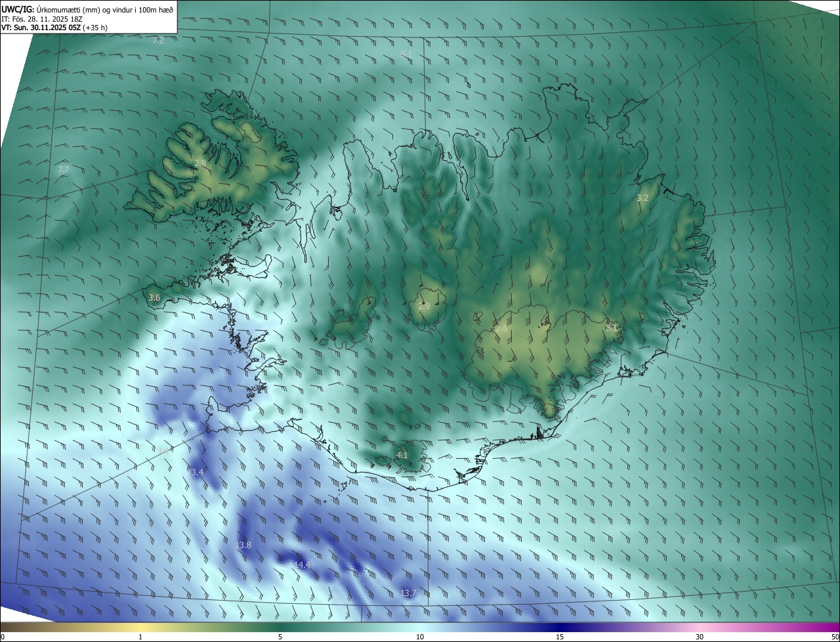Click the 3.6 value label on the map
The image size is (840, 642).
154,298
